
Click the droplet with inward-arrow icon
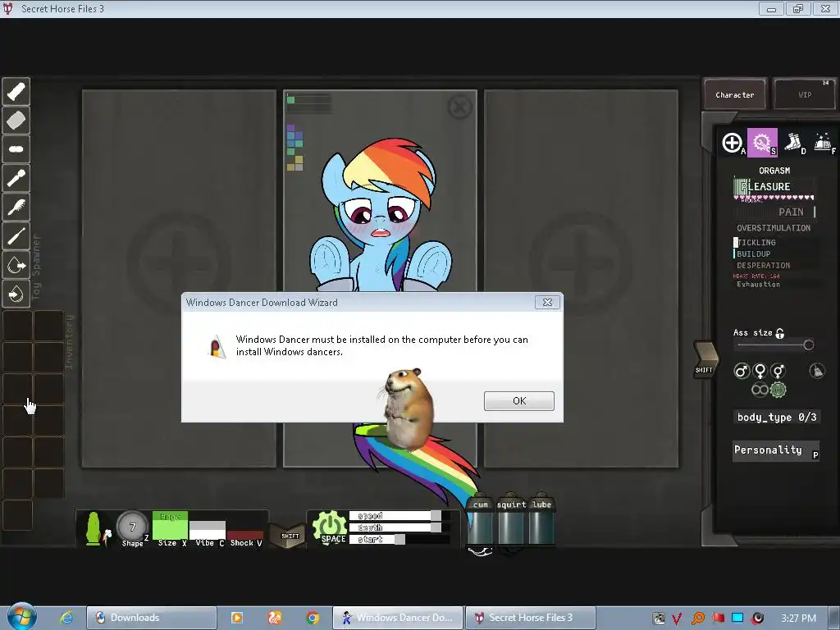tap(16, 294)
